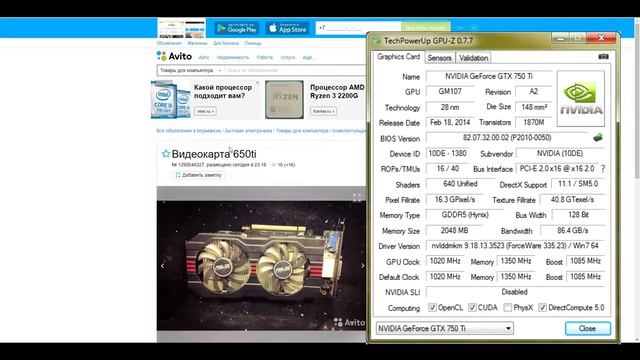Open the Sensors tab in GPU-Z
640x360 pixels.
click(439, 58)
